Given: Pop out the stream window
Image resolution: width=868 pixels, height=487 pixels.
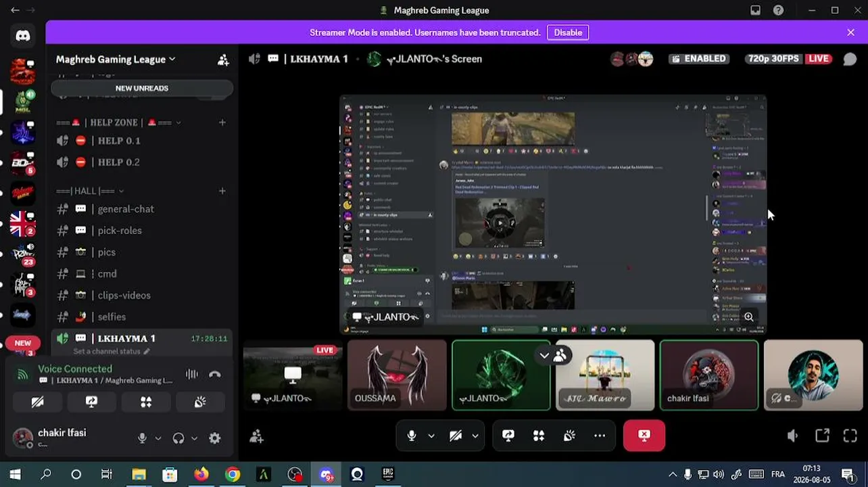Looking at the screenshot, I should (822, 436).
